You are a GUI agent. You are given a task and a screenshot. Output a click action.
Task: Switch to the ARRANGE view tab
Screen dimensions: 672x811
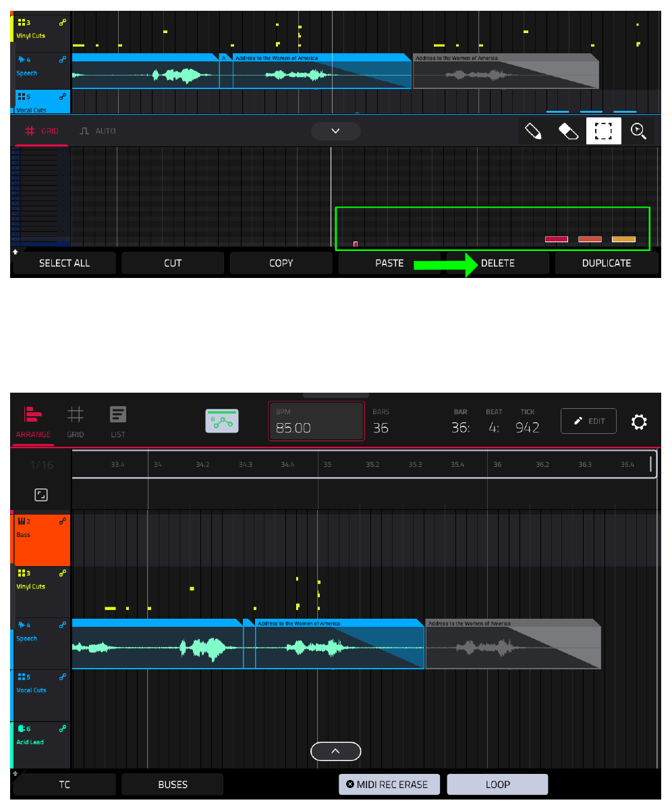click(33, 422)
